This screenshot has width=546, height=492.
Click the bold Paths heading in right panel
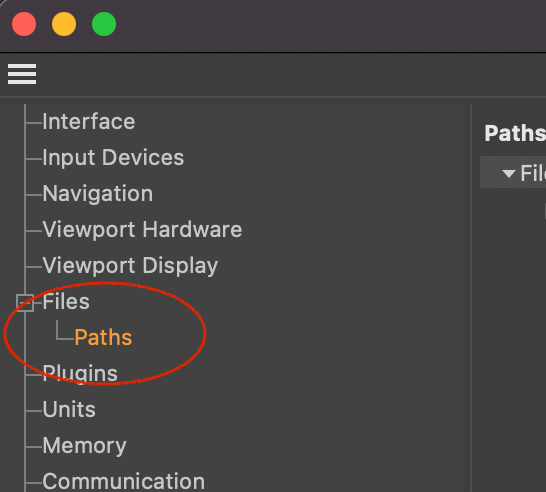tap(515, 133)
